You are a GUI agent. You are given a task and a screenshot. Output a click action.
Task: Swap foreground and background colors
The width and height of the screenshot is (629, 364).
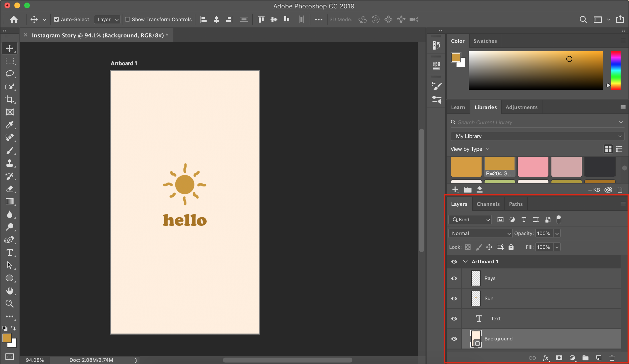pos(13,328)
